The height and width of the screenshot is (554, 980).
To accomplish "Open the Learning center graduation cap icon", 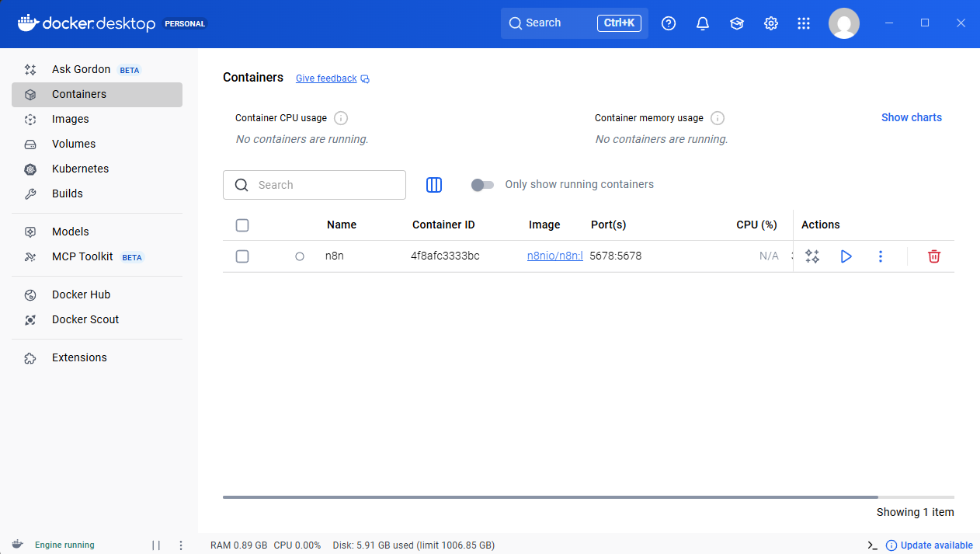I will coord(736,23).
